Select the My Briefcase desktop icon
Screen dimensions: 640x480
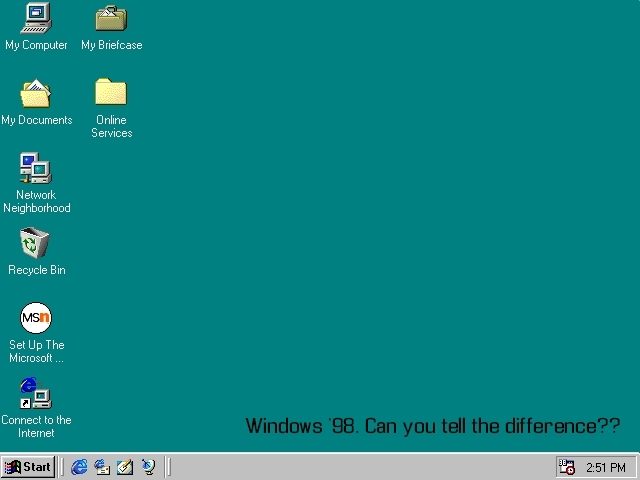point(111,18)
